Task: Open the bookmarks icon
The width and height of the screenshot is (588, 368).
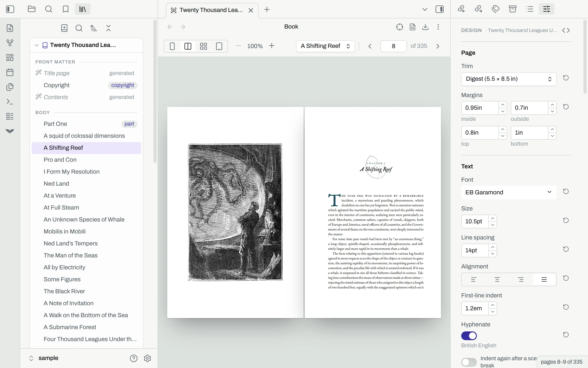Action: [66, 9]
